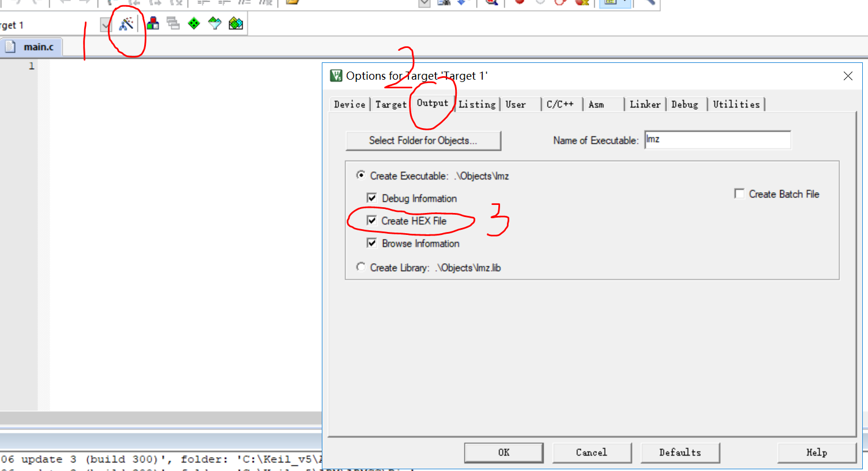Expand the Target 1 selection dropdown
The width and height of the screenshot is (868, 471).
(x=106, y=25)
